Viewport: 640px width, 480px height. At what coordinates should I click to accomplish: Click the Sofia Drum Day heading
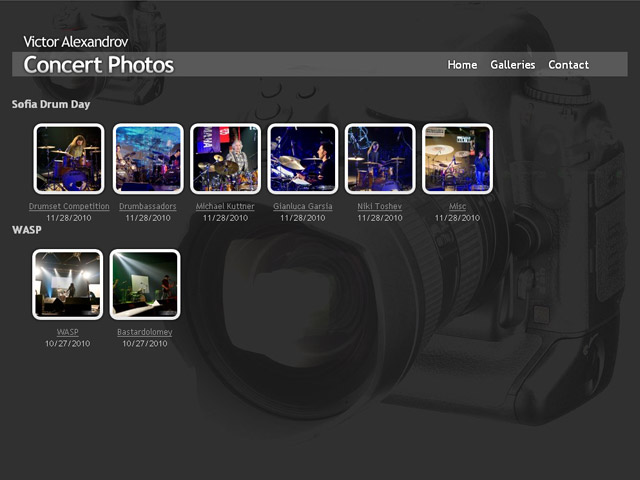click(51, 104)
